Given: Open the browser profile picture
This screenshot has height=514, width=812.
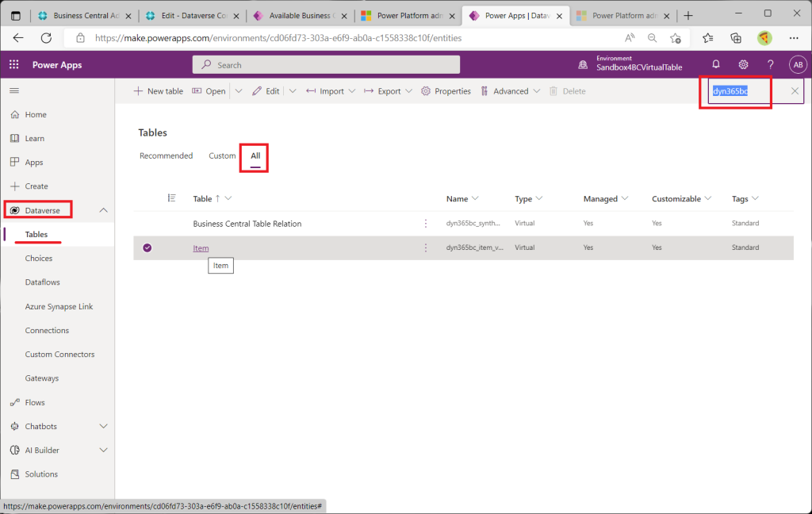Looking at the screenshot, I should (x=764, y=38).
